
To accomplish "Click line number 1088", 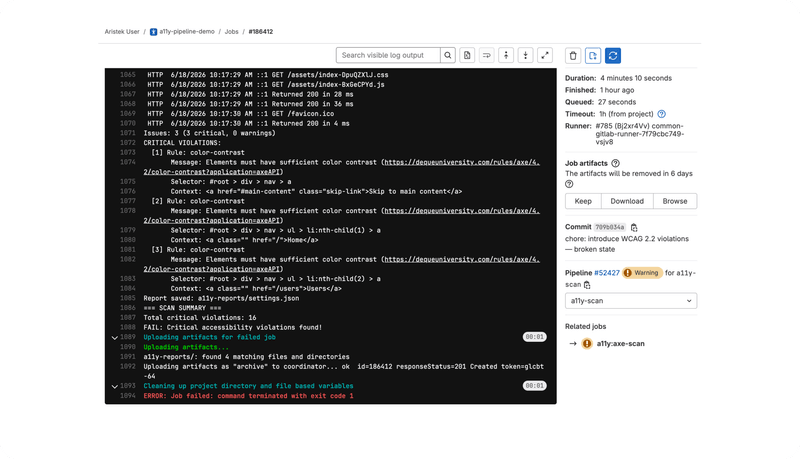I will pyautogui.click(x=128, y=327).
